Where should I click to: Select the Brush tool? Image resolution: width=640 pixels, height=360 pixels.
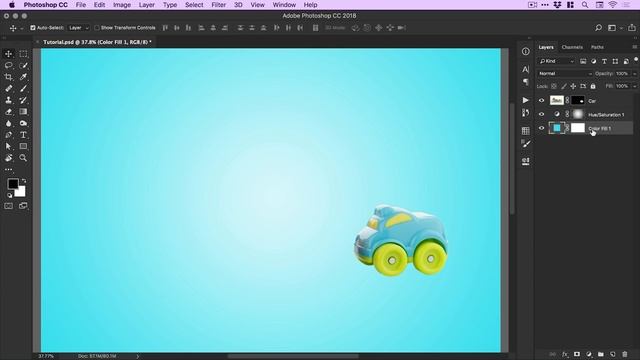(x=23, y=88)
